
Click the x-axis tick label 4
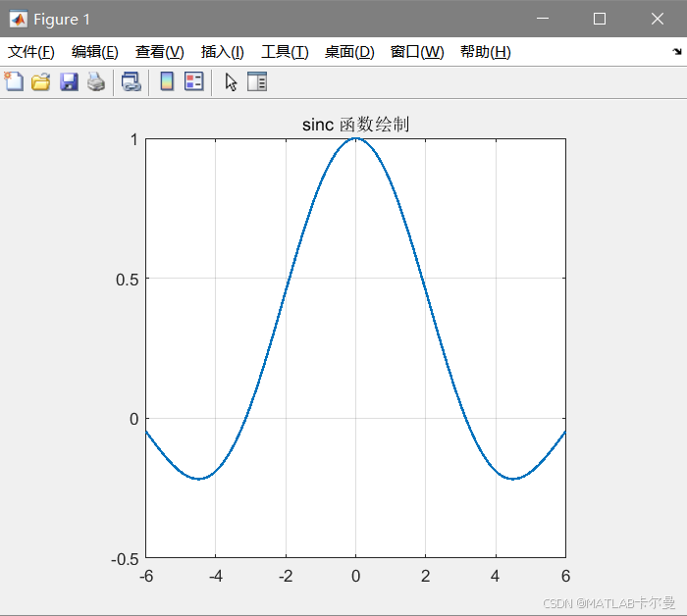495,576
